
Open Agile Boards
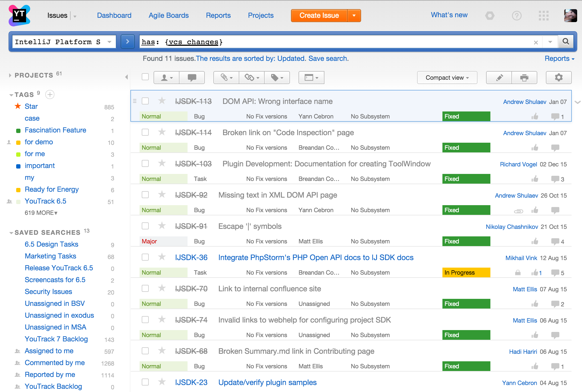[169, 15]
